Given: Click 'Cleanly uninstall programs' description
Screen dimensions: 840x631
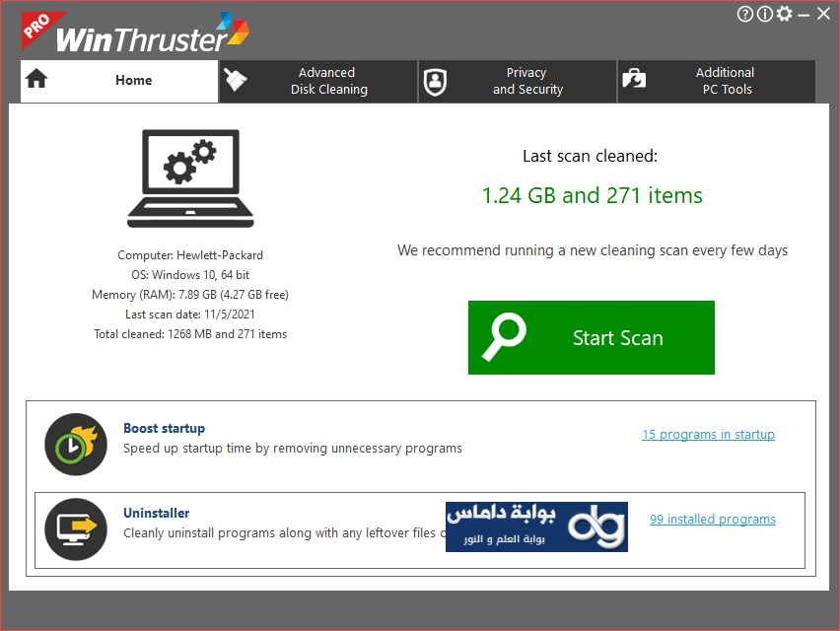Looking at the screenshot, I should click(284, 533).
